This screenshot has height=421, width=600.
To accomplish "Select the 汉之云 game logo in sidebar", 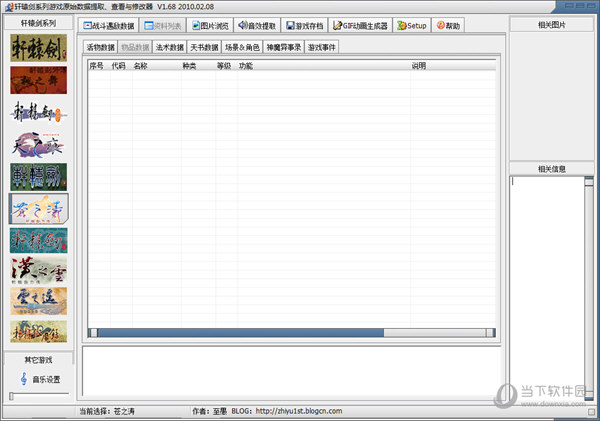I will [39, 270].
